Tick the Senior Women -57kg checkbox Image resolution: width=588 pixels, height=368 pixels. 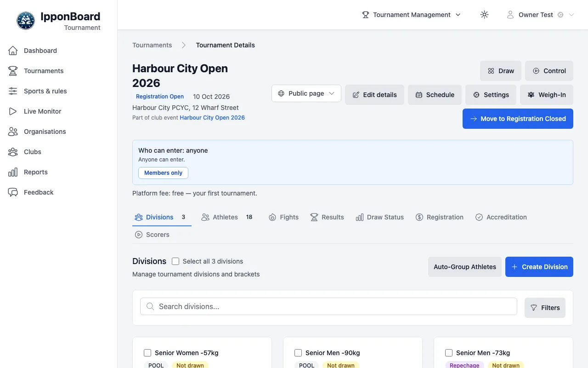(x=147, y=353)
